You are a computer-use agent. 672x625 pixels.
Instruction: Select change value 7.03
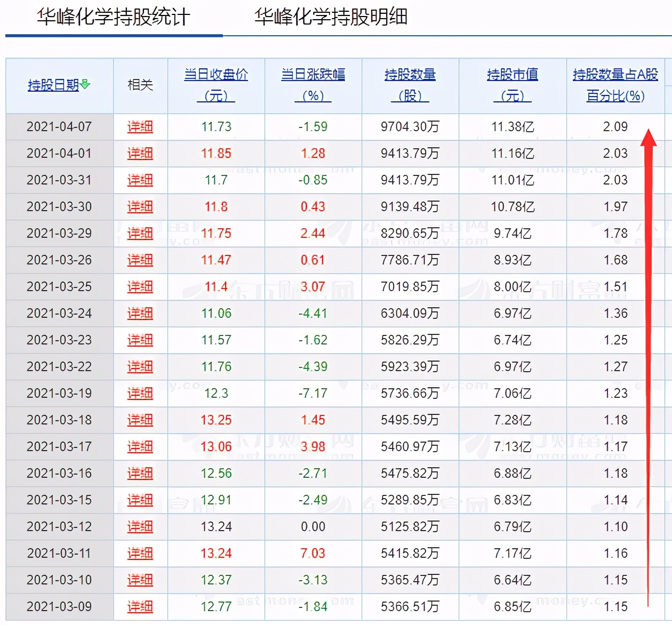coord(313,554)
